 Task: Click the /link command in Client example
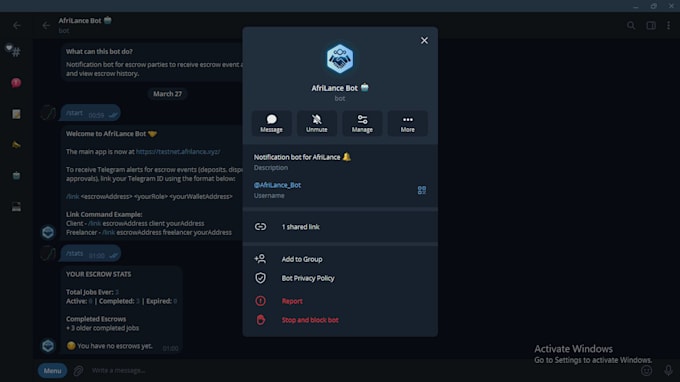[x=95, y=223]
